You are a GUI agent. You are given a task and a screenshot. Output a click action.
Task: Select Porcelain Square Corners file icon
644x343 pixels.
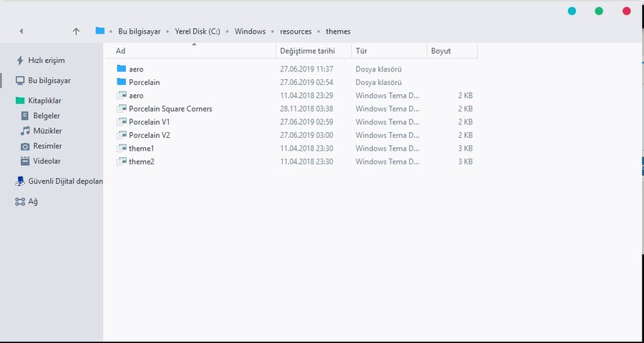pos(121,109)
